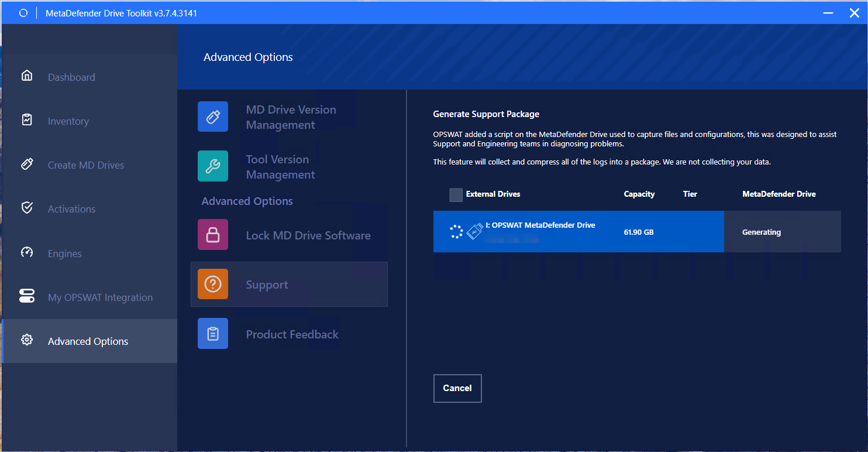Click the Dashboard home icon
Screen dimensions: 868x452
point(26,76)
